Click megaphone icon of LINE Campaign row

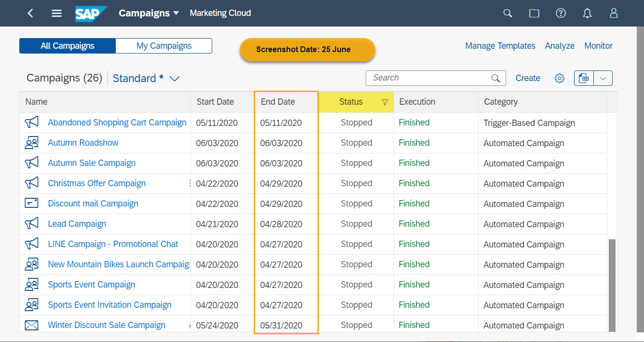click(x=31, y=244)
